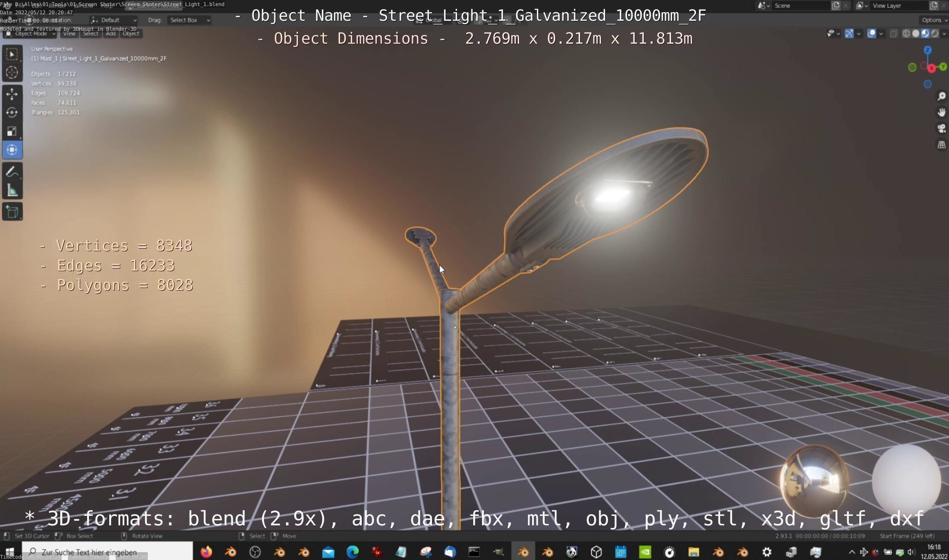Select the Rotate tool

12,113
